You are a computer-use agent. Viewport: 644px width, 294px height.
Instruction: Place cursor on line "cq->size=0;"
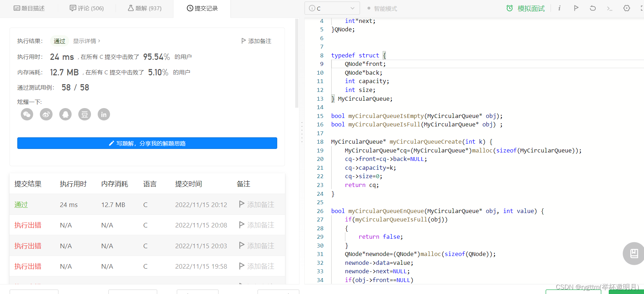pyautogui.click(x=364, y=176)
